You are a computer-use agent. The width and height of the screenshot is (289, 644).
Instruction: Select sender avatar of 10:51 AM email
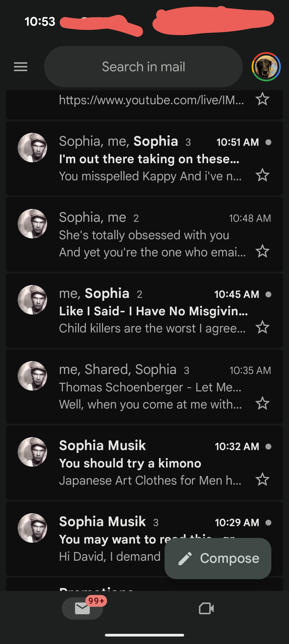32,148
